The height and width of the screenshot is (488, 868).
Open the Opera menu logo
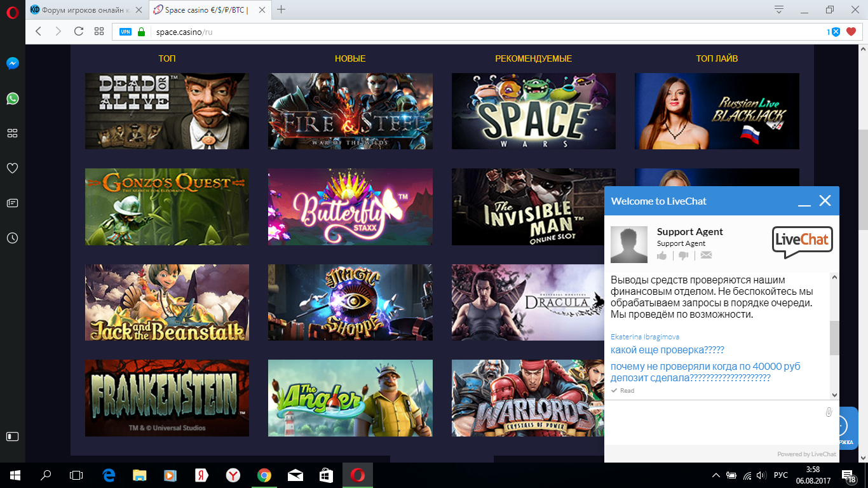point(13,13)
